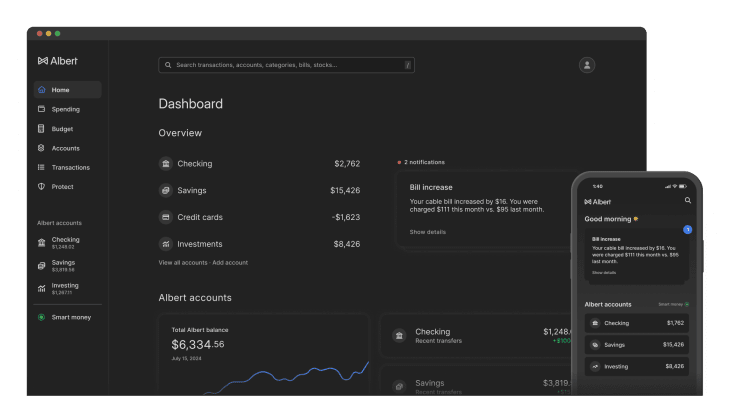
Task: Click phone Savings row icon
Action: tap(595, 345)
